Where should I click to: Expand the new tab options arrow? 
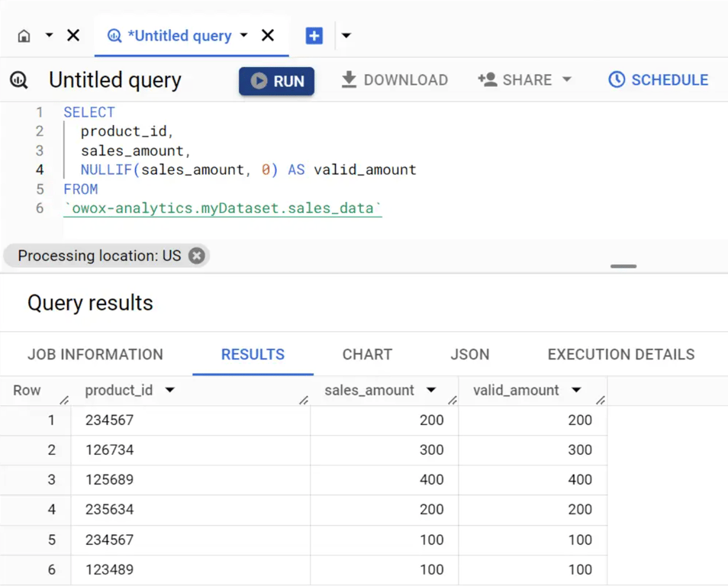tap(346, 35)
